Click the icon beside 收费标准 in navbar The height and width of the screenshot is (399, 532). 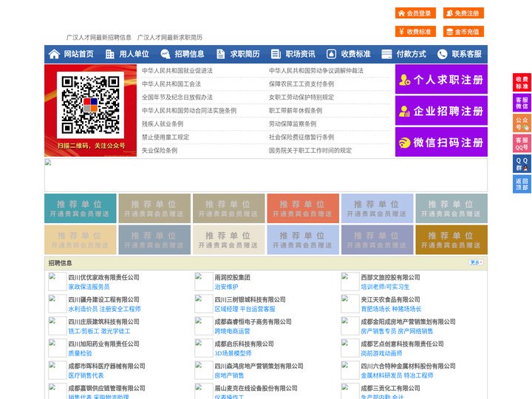tap(331, 54)
